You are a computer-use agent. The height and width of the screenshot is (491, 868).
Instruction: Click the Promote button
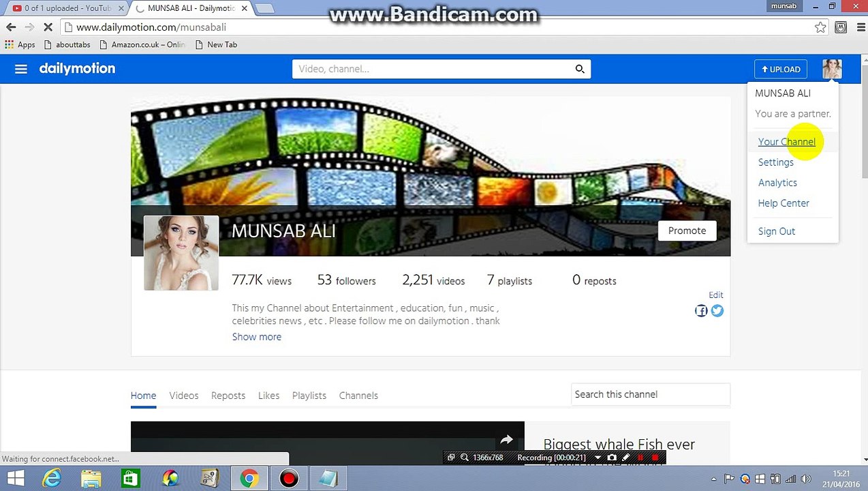[x=687, y=230]
